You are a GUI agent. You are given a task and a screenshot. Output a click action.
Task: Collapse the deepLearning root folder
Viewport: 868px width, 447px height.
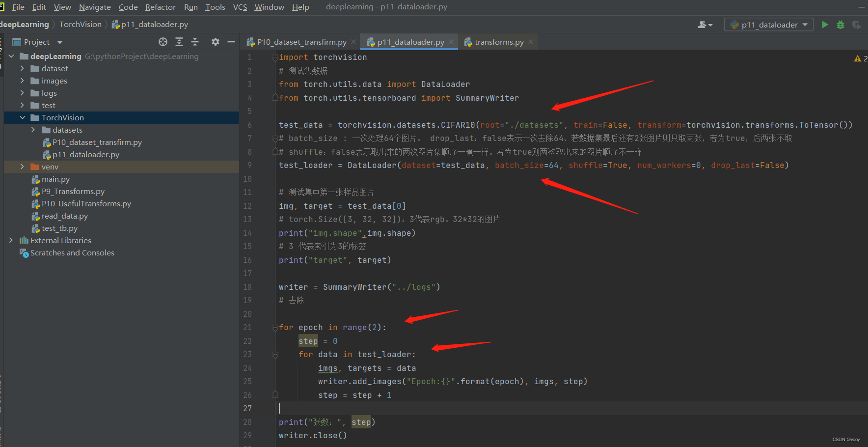point(11,56)
